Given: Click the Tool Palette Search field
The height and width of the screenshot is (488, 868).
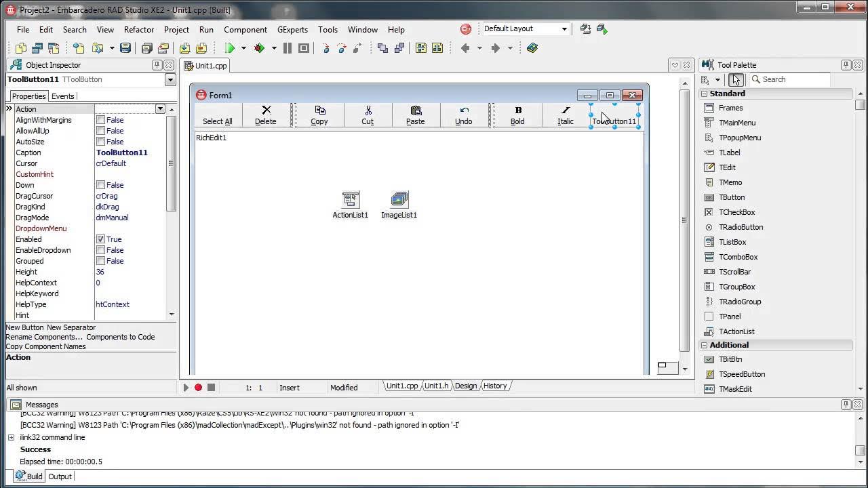Looking at the screenshot, I should coord(789,79).
